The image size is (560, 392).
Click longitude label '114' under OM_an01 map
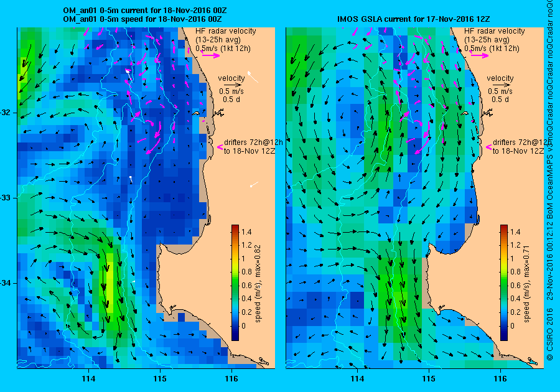[88, 379]
